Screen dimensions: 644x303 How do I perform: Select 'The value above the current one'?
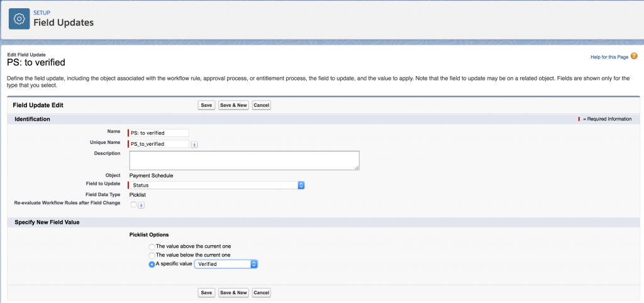152,246
